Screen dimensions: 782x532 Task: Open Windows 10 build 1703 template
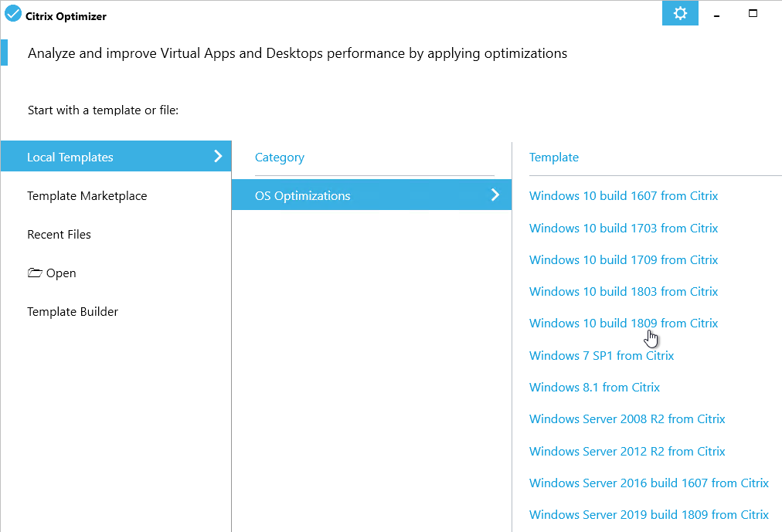click(x=624, y=228)
